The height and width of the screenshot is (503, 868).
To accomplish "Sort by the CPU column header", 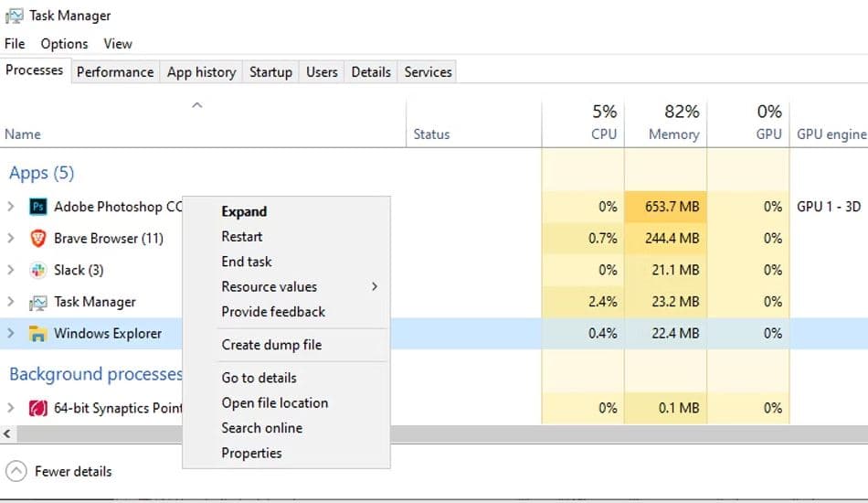I will [583, 123].
